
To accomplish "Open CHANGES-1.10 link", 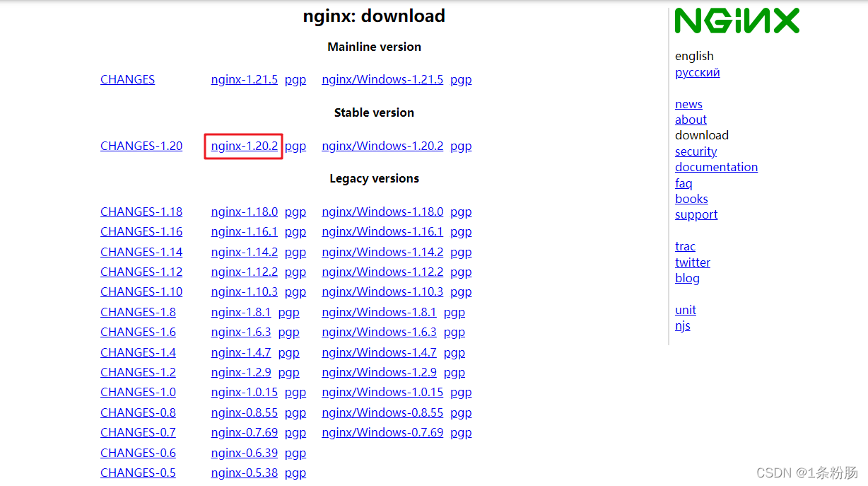I will tap(141, 292).
